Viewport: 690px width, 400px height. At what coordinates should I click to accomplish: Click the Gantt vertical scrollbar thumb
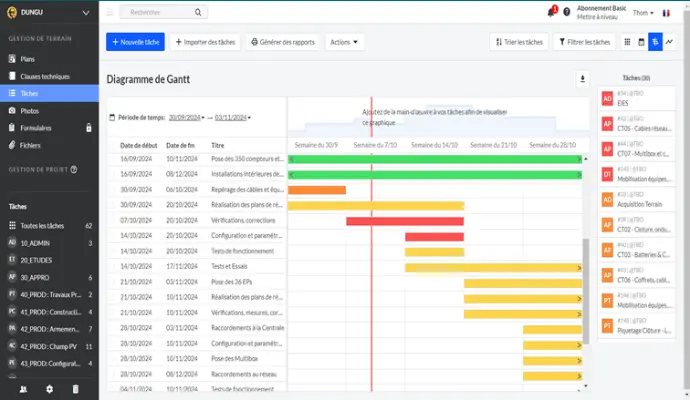(x=586, y=291)
